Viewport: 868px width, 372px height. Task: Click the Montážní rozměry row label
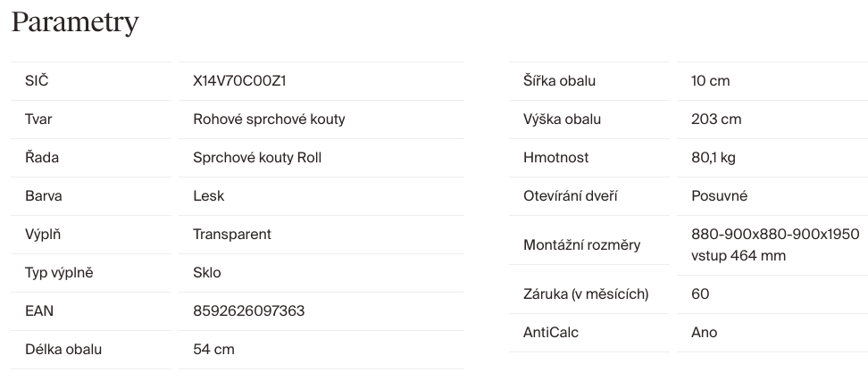point(581,245)
